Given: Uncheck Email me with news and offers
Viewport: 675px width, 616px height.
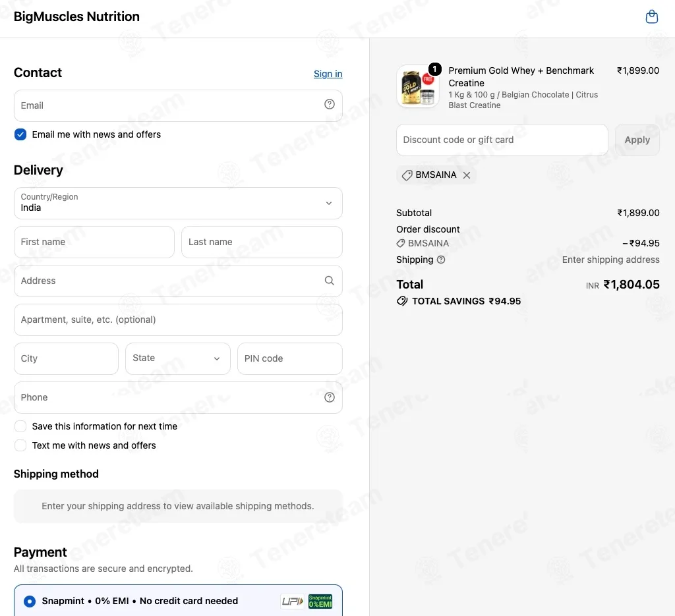Looking at the screenshot, I should point(20,134).
